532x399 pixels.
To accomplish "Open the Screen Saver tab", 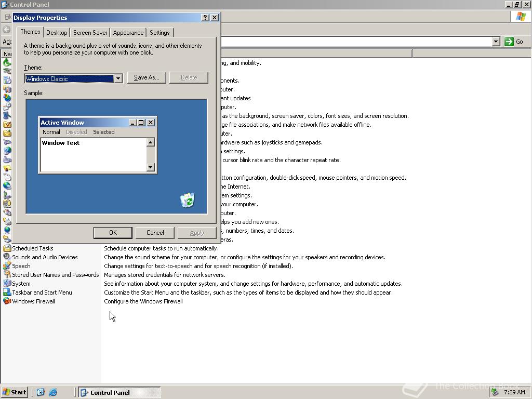I will (90, 33).
